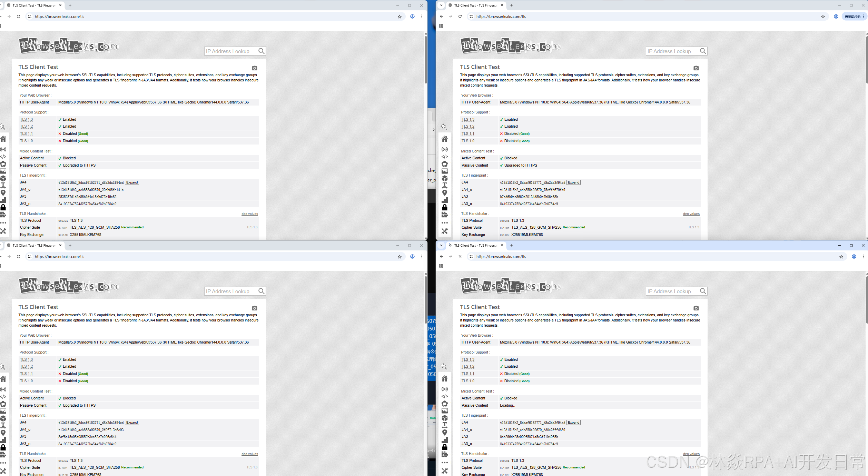The width and height of the screenshot is (868, 476).
Task: Open the apps grid icon in top-right window
Action: click(441, 26)
